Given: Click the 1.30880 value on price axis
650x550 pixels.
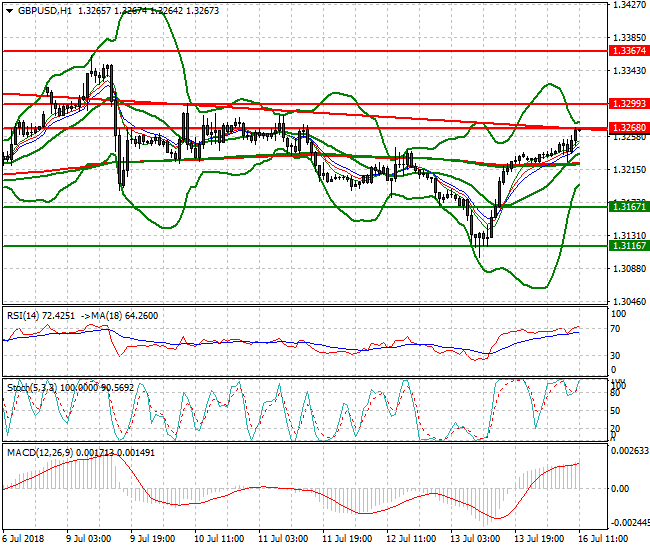Looking at the screenshot, I should pyautogui.click(x=628, y=268).
